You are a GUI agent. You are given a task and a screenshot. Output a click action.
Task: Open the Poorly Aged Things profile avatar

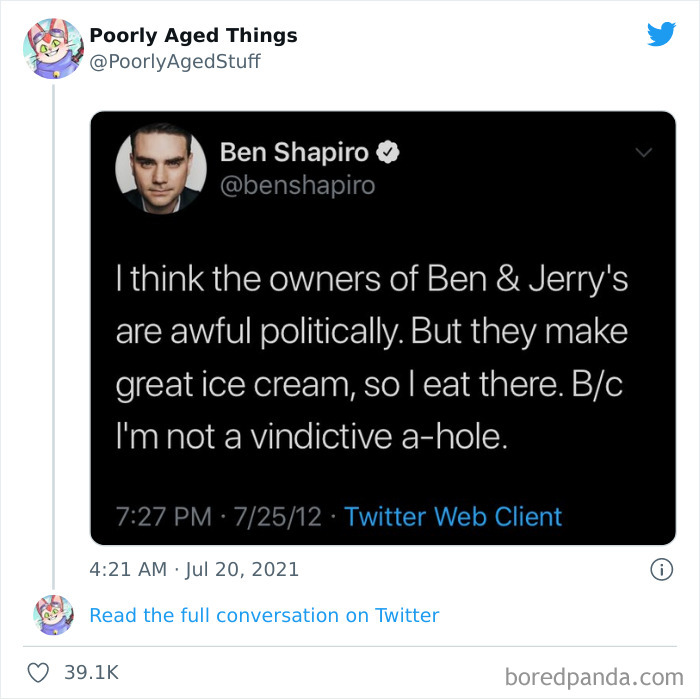pos(52,48)
